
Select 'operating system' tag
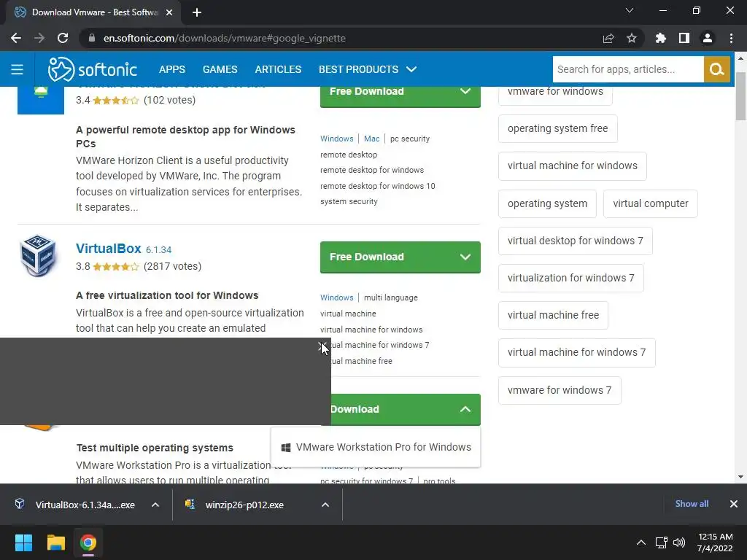547,204
